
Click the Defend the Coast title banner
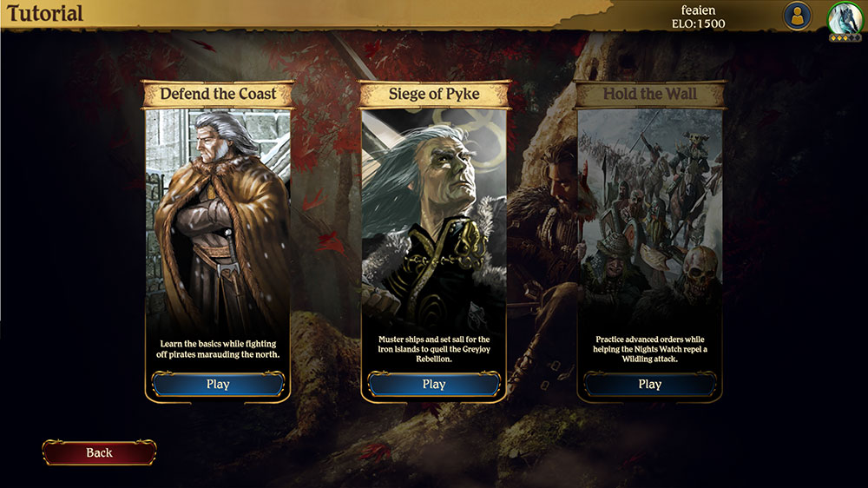[x=218, y=94]
